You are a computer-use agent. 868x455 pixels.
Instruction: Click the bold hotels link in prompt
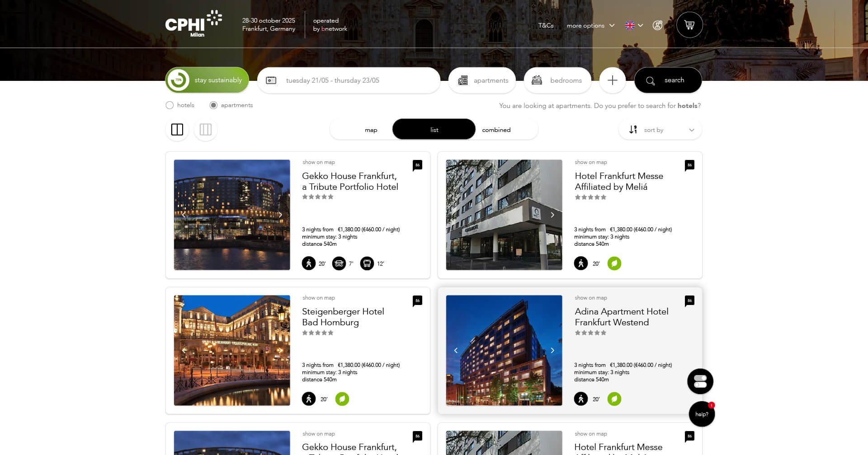click(687, 106)
